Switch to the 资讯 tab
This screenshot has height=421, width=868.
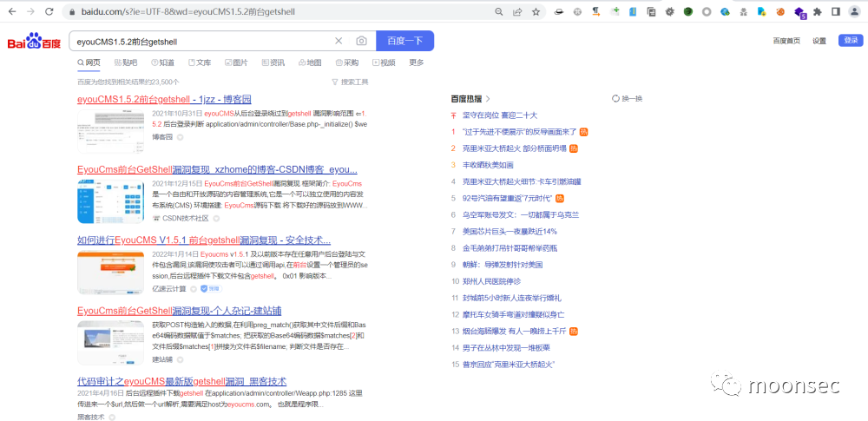click(x=273, y=62)
